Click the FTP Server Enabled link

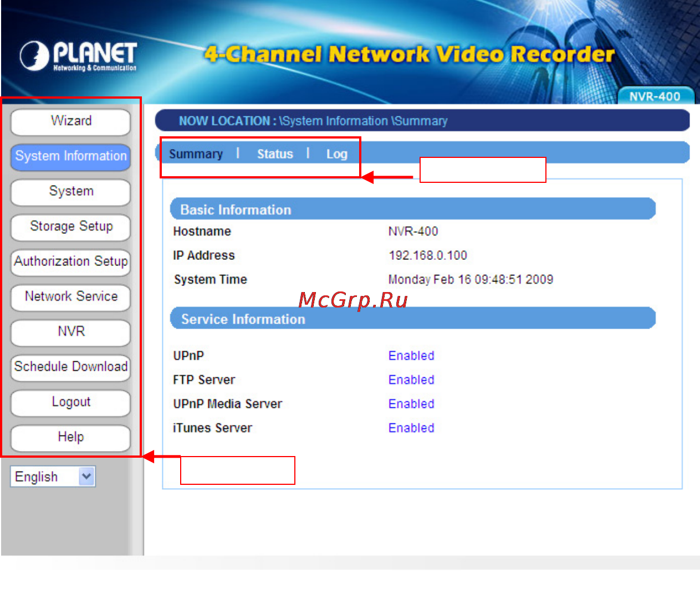pos(411,380)
